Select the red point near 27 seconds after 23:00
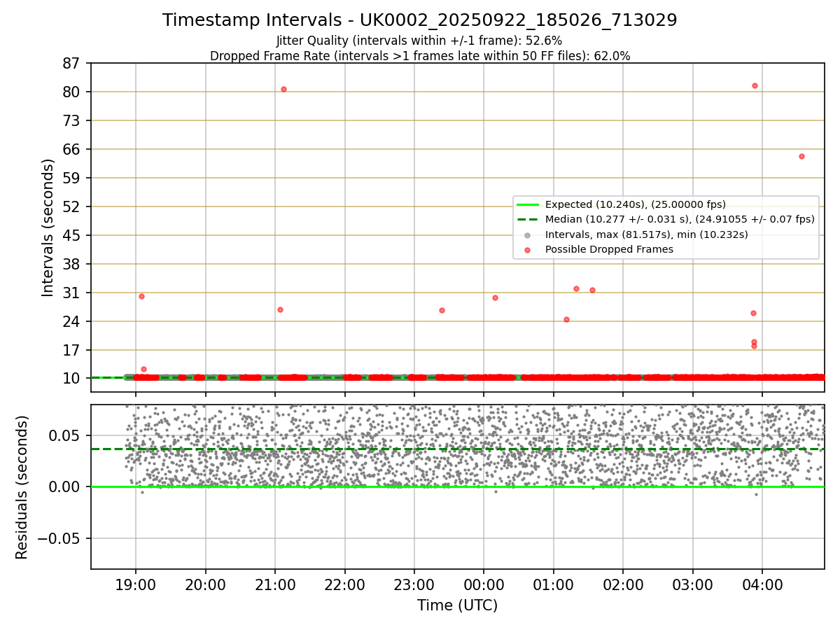This screenshot has height=630, width=840. pyautogui.click(x=442, y=310)
